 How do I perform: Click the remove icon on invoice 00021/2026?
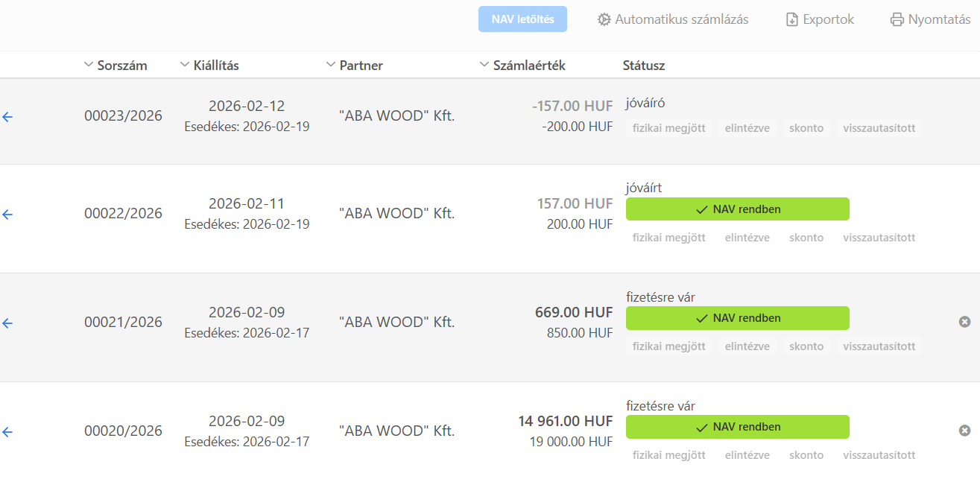point(964,322)
